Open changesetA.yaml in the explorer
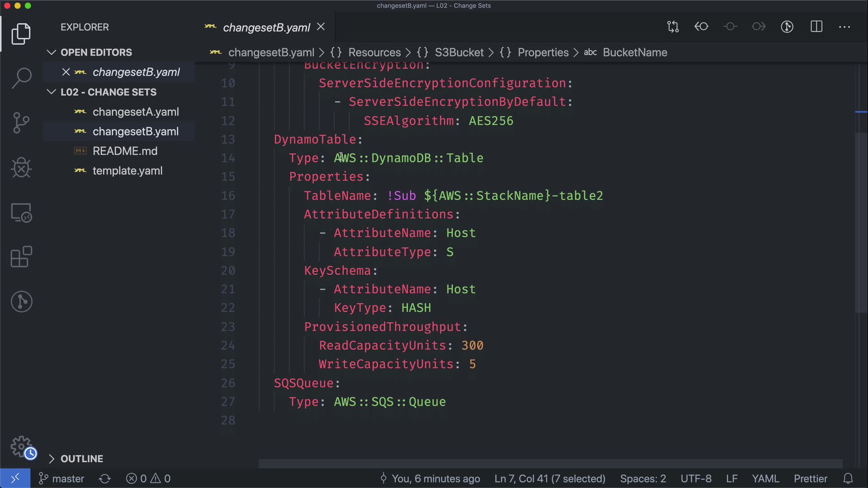Image resolution: width=868 pixels, height=488 pixels. point(136,112)
